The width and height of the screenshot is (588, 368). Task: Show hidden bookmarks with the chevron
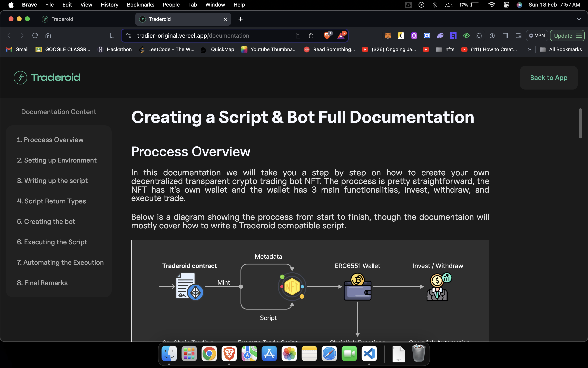(x=529, y=49)
